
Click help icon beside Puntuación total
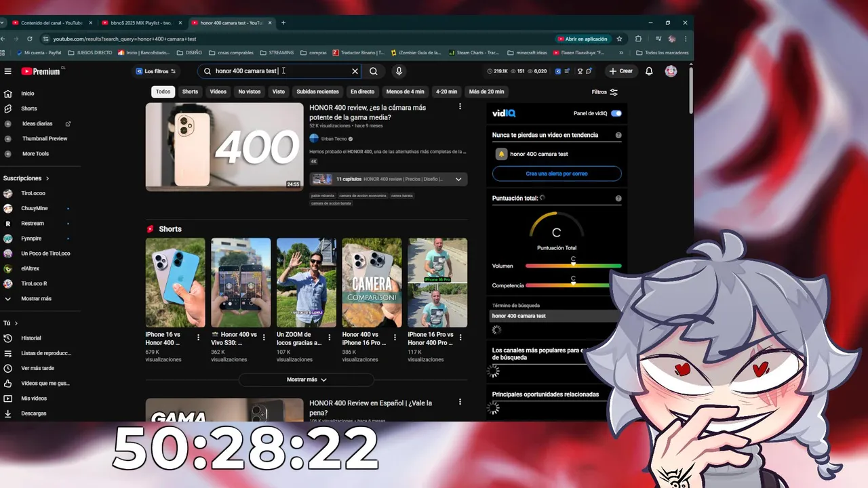point(618,199)
